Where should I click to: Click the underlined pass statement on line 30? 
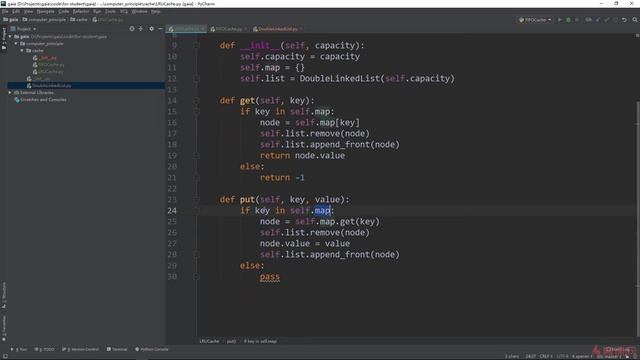pos(270,277)
